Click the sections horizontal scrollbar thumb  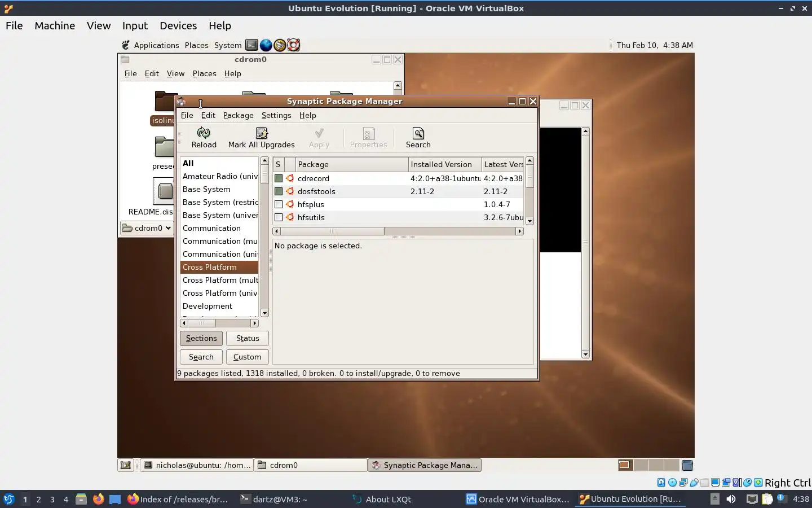tap(201, 323)
